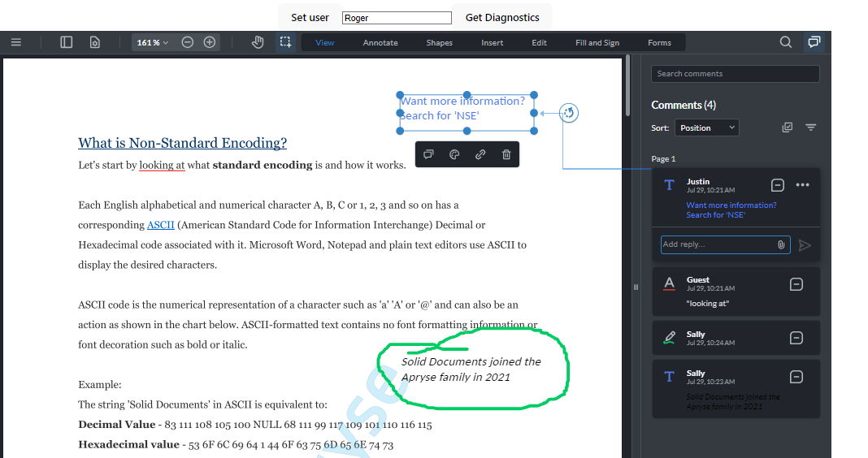Select the underlined 'looking at' text in document
868x458 pixels.
point(162,165)
